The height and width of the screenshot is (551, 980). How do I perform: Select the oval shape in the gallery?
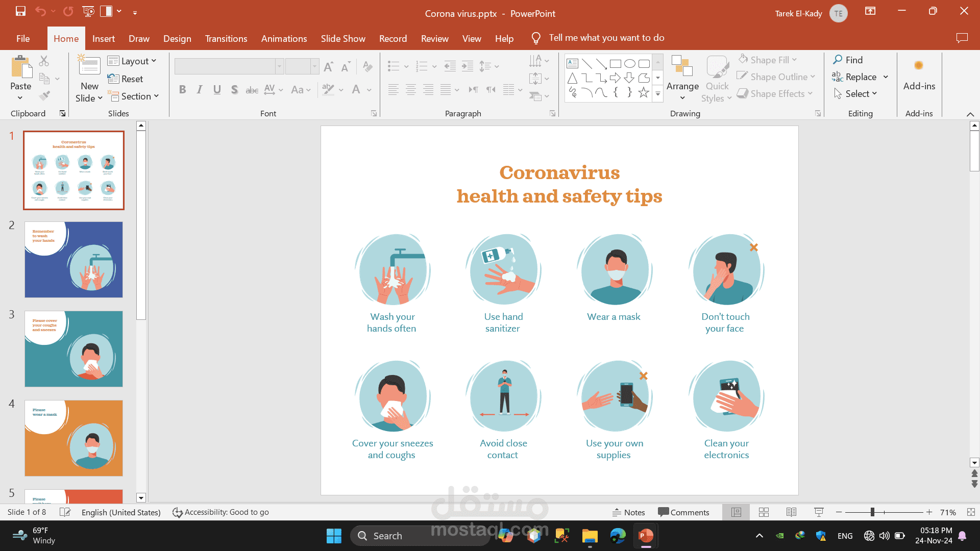[630, 64]
